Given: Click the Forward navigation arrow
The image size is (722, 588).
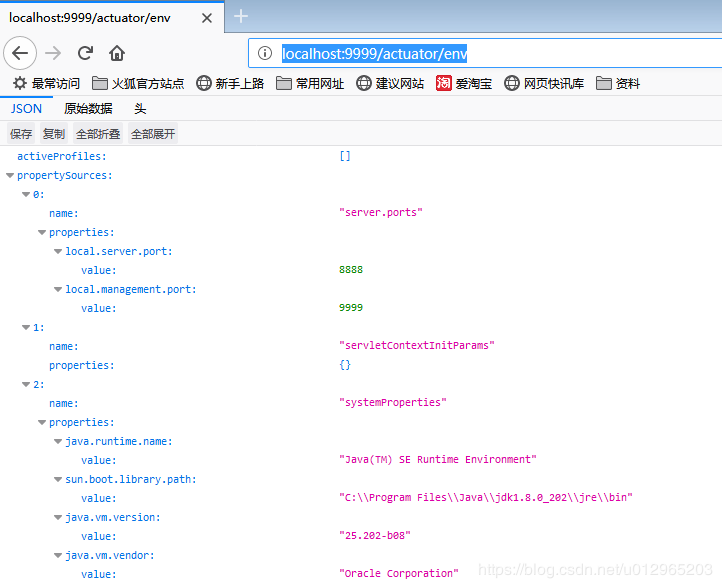Looking at the screenshot, I should [x=54, y=53].
